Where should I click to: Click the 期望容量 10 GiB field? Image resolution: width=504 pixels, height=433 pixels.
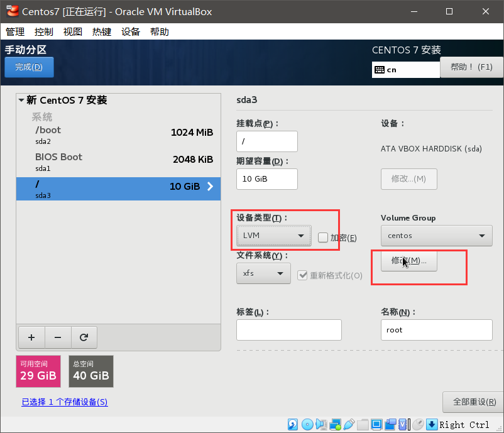click(x=267, y=178)
